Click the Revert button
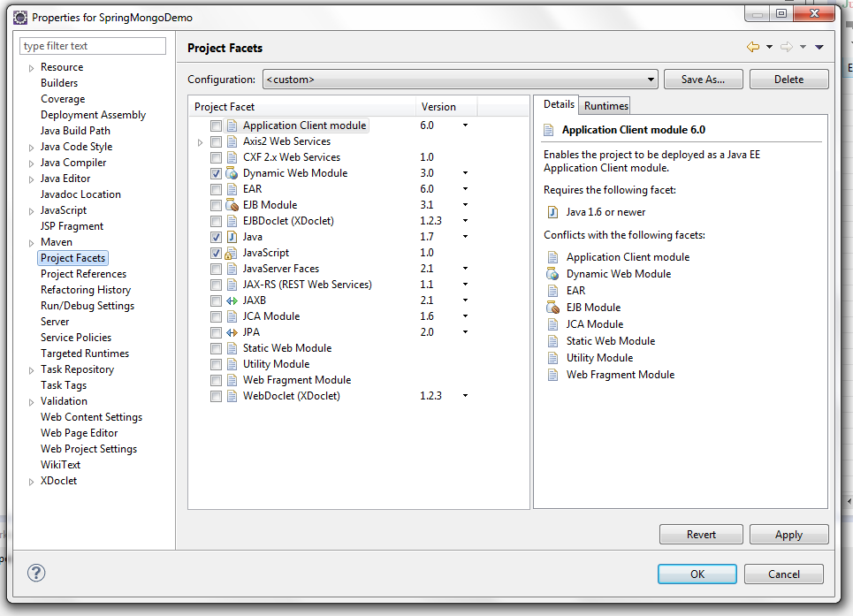The image size is (853, 616). pos(701,535)
